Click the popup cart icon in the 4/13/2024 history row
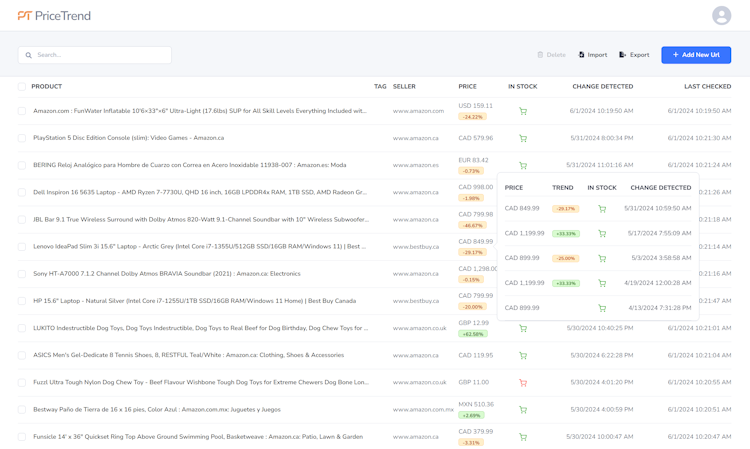 pos(602,308)
